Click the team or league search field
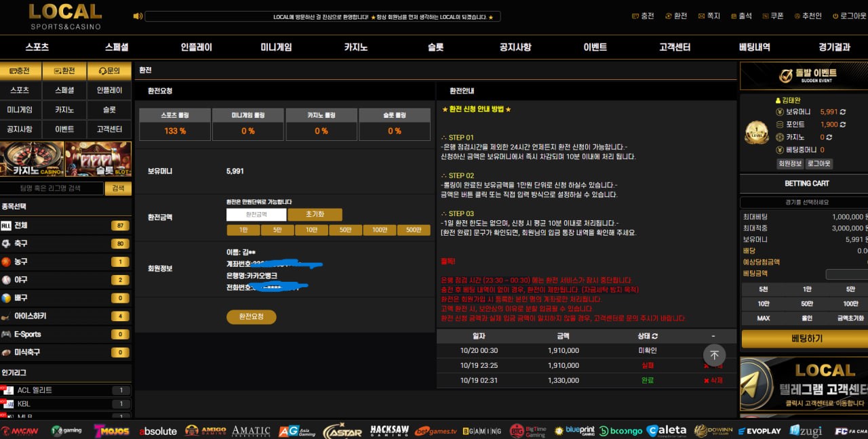This screenshot has height=439, width=868. [52, 188]
